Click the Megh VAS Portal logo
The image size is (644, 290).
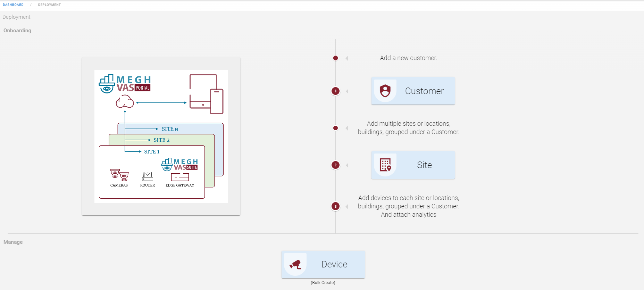coord(125,84)
